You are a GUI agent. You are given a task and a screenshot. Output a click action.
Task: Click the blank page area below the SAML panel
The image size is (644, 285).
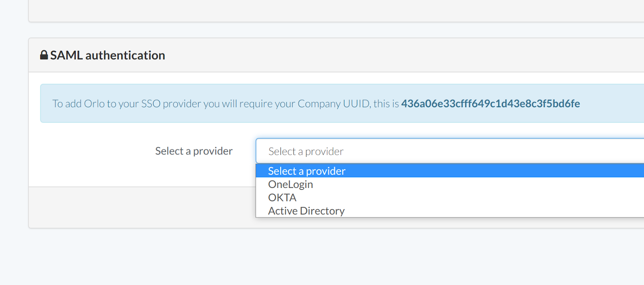pos(322,258)
